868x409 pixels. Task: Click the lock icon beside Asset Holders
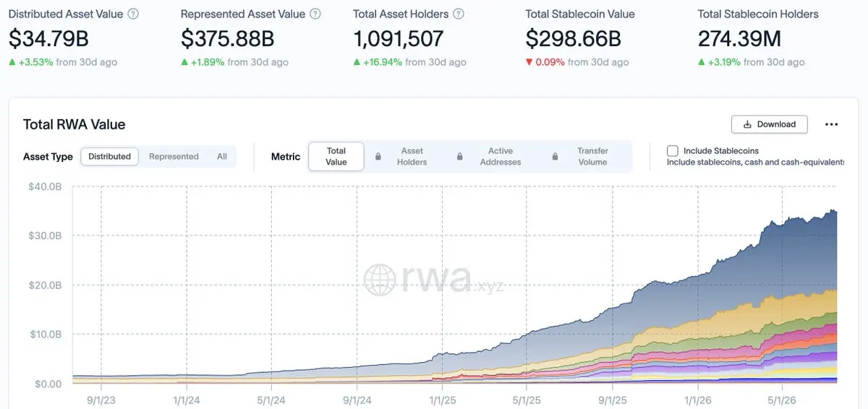[x=378, y=157]
